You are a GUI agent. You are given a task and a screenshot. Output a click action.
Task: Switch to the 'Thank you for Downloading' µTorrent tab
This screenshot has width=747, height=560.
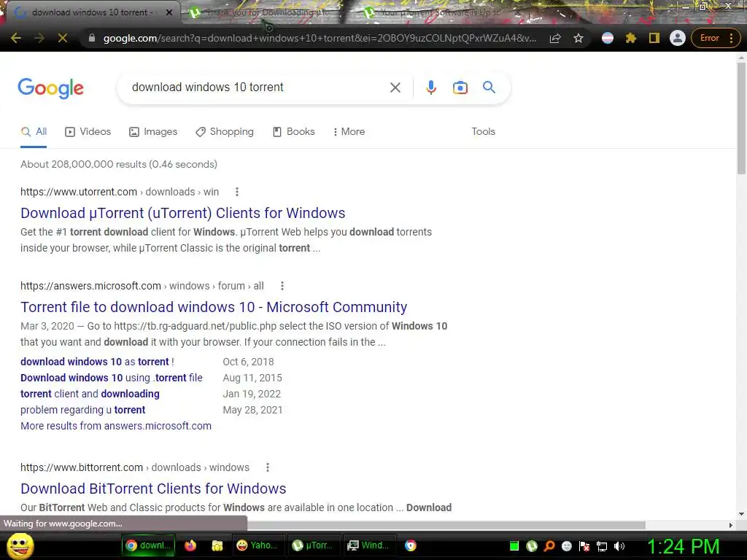267,12
